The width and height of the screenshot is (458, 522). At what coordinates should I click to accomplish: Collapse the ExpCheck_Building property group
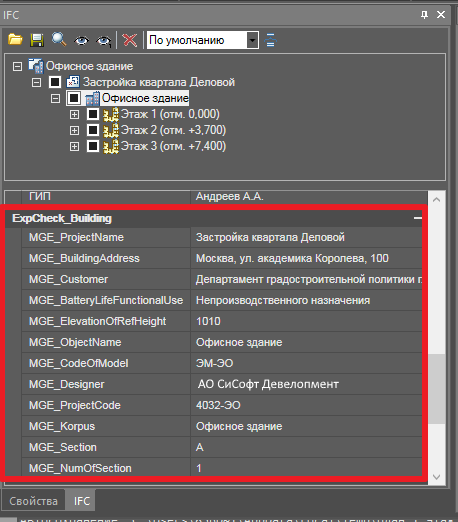[418, 218]
